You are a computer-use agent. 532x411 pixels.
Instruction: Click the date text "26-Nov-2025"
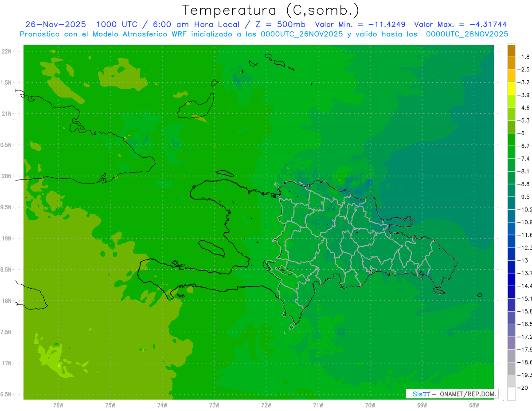(x=55, y=24)
